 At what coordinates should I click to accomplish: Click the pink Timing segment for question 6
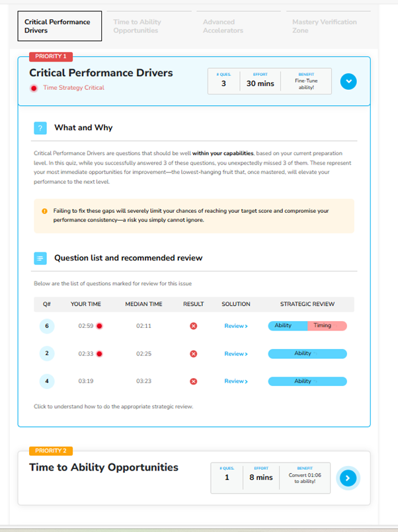tap(327, 326)
